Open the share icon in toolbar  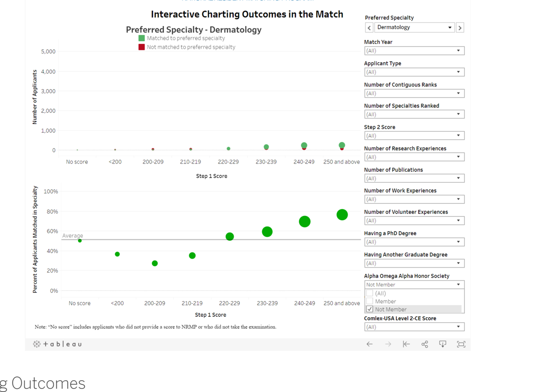coord(425,344)
